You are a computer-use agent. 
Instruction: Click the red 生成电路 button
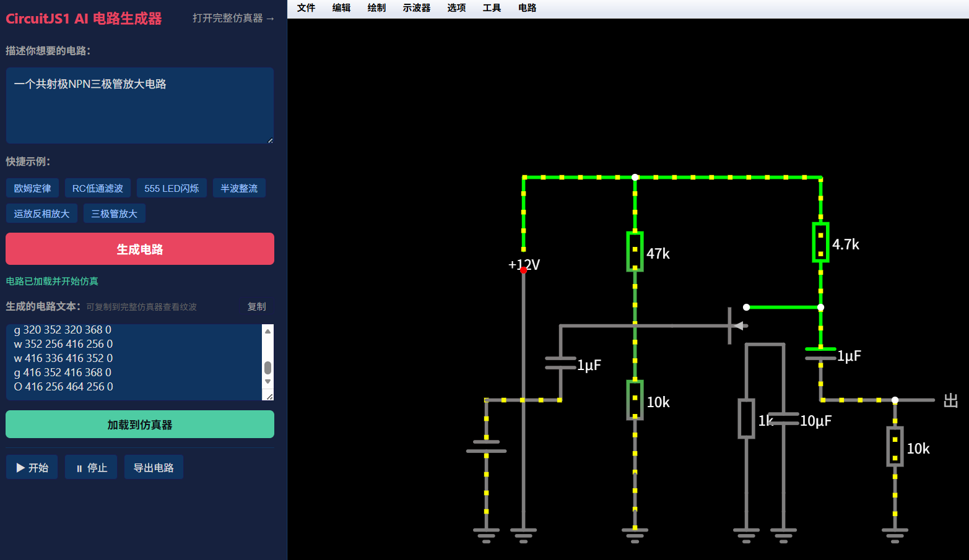[140, 249]
